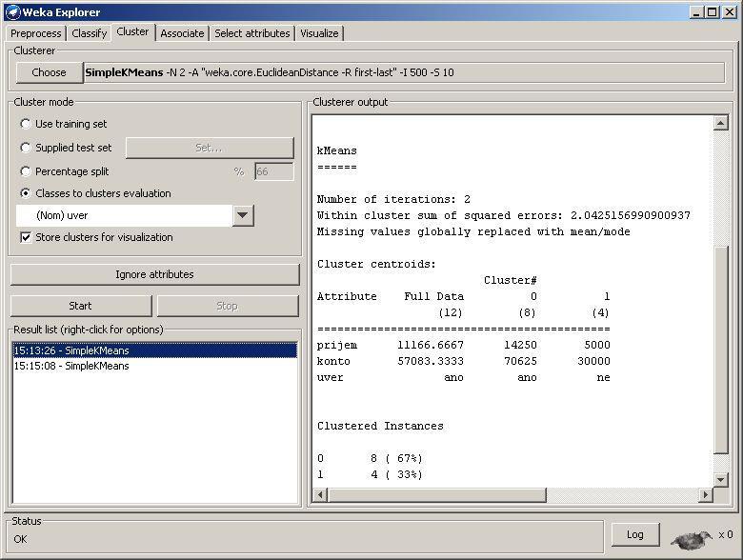Open SimpleKMeans options text field

coord(404,72)
